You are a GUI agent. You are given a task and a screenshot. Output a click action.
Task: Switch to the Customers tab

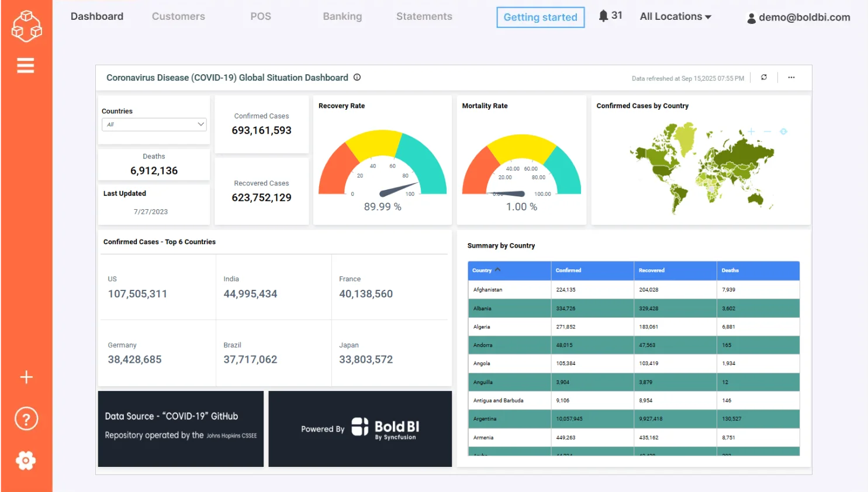point(178,16)
